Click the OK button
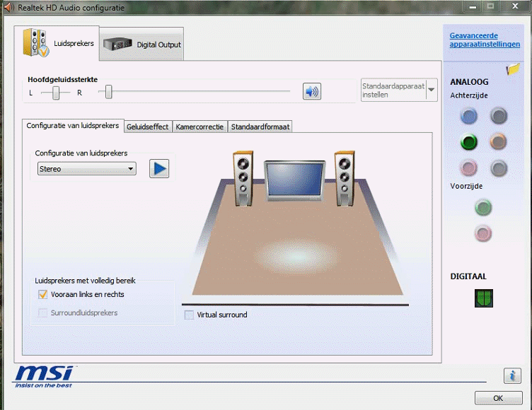 498,398
